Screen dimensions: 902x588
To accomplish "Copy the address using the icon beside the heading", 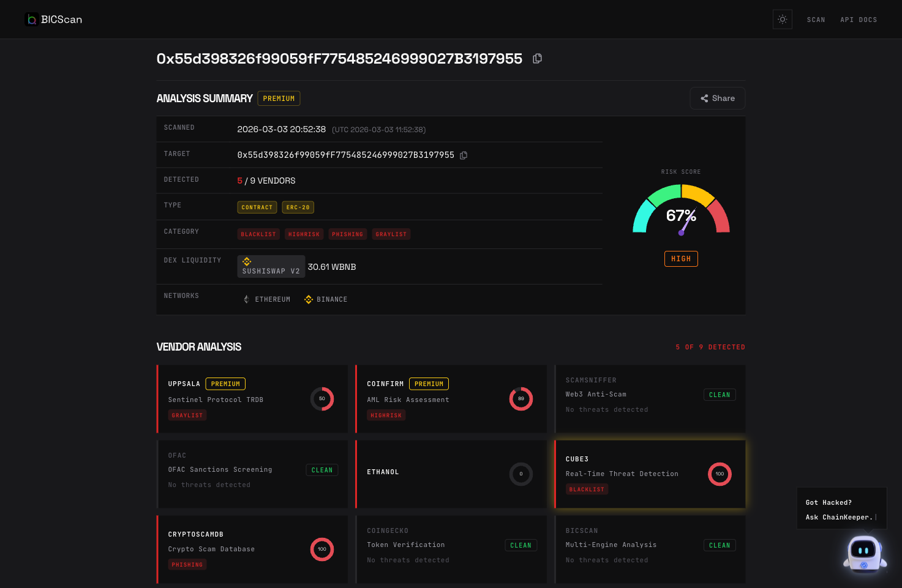I will (537, 58).
